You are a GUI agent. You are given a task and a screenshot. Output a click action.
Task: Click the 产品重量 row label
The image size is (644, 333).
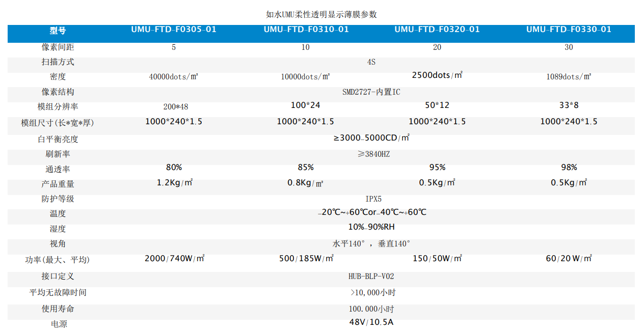[58, 184]
